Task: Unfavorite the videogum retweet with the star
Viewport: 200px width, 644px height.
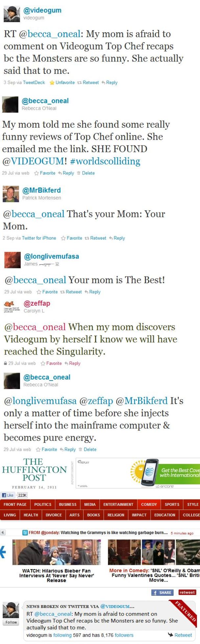Action: click(62, 82)
